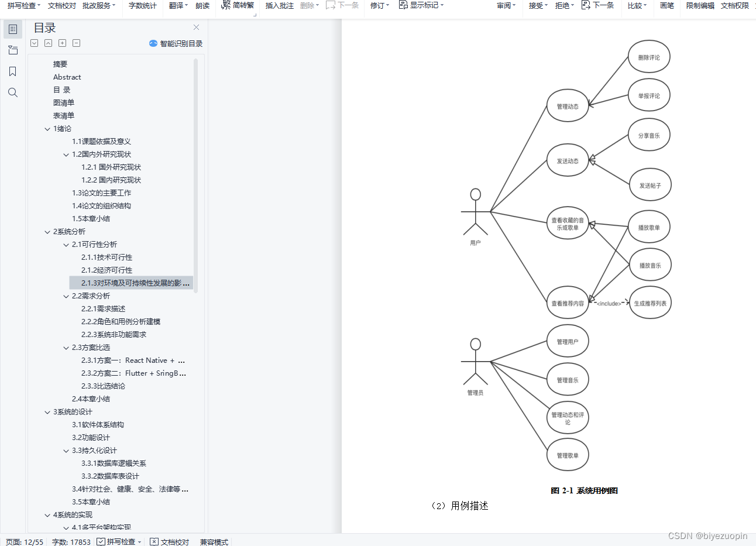Click the 用户 actor figure in diagram
The image size is (756, 546).
tap(475, 212)
